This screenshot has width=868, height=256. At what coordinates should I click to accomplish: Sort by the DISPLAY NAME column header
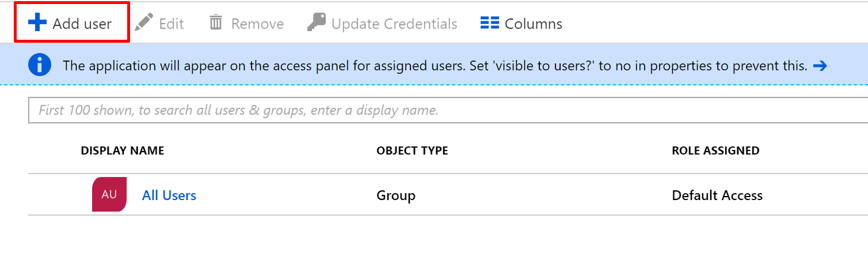pyautogui.click(x=123, y=151)
